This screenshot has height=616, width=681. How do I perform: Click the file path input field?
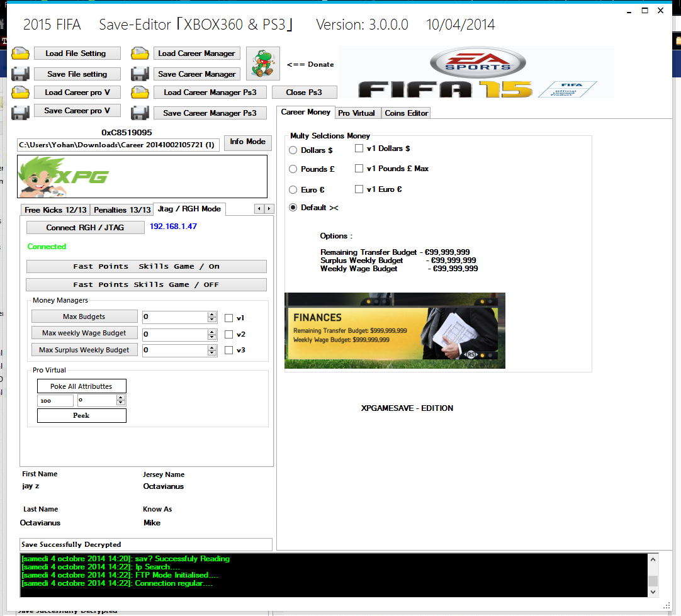pos(118,145)
